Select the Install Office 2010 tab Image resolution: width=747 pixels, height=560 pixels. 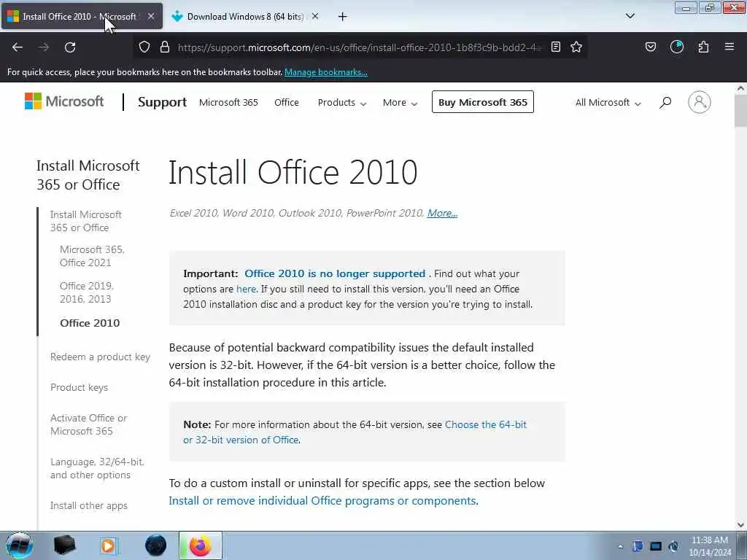81,17
